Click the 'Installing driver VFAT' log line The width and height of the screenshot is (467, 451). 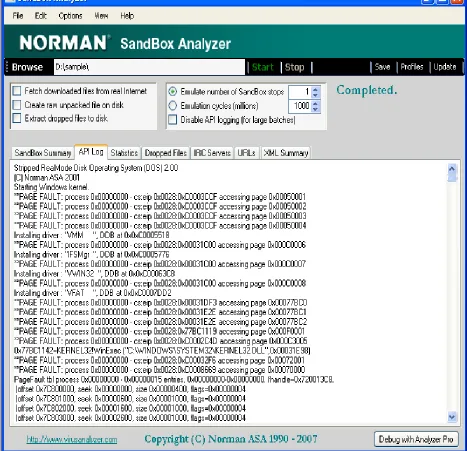click(92, 293)
